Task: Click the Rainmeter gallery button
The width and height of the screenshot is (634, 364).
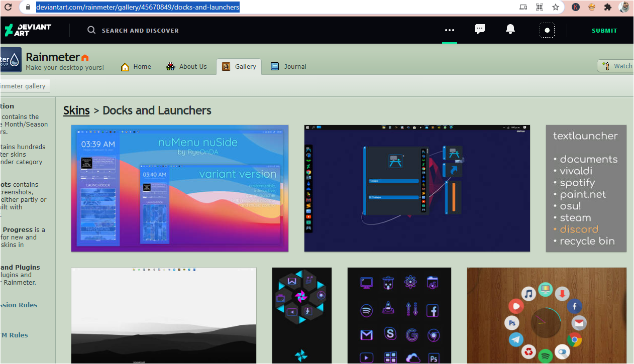Action: (x=25, y=86)
